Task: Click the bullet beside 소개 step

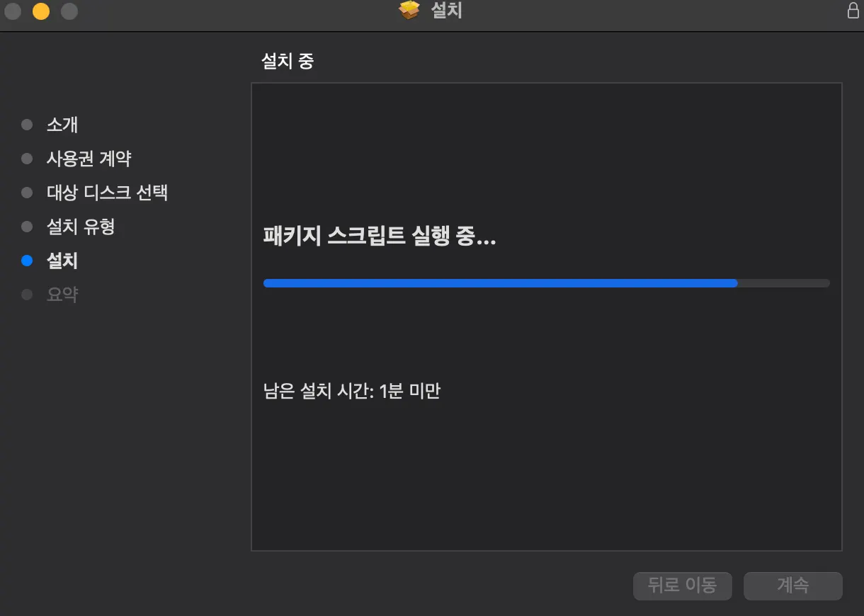Action: tap(27, 125)
